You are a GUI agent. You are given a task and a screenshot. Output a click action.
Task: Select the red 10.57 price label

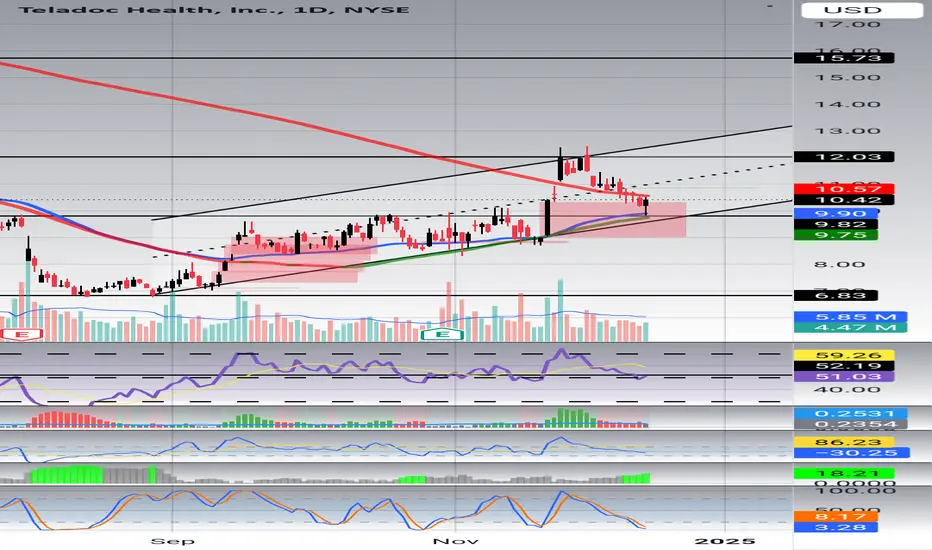844,189
